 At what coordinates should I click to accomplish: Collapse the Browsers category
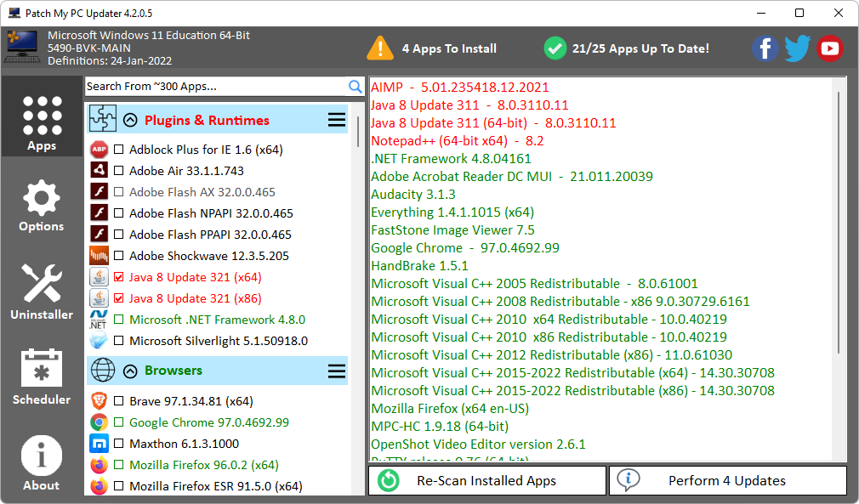(x=130, y=371)
